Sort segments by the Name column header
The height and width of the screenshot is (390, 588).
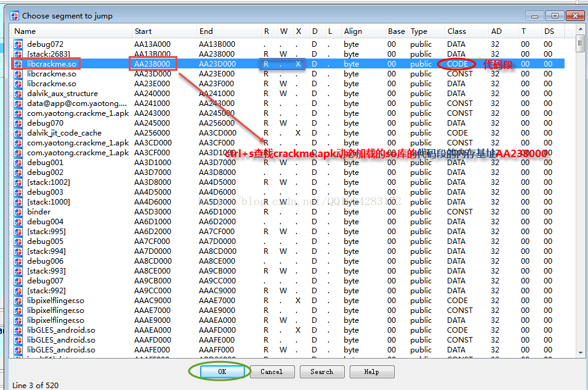coord(71,31)
